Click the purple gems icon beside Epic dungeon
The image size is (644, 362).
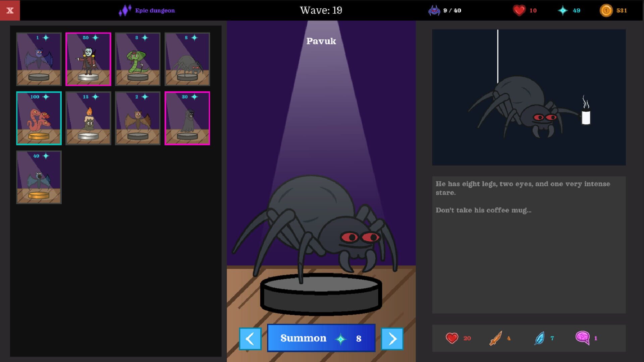tap(125, 10)
